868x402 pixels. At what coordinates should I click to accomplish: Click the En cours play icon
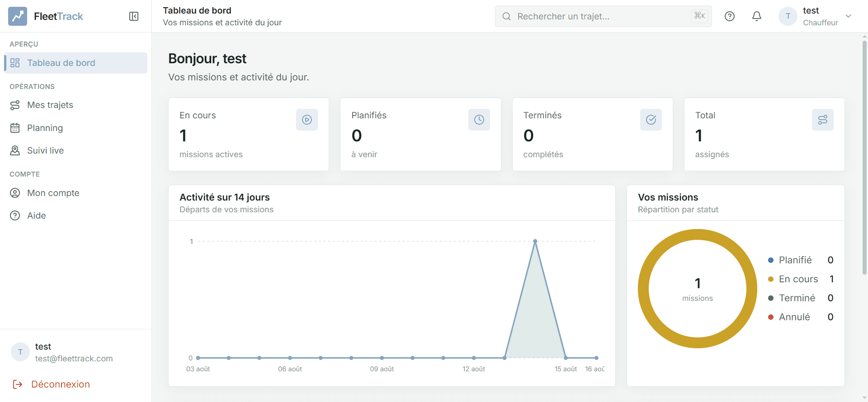[x=307, y=120]
